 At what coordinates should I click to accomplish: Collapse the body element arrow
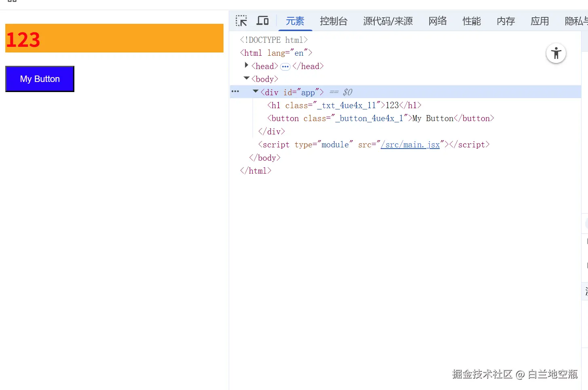click(247, 78)
